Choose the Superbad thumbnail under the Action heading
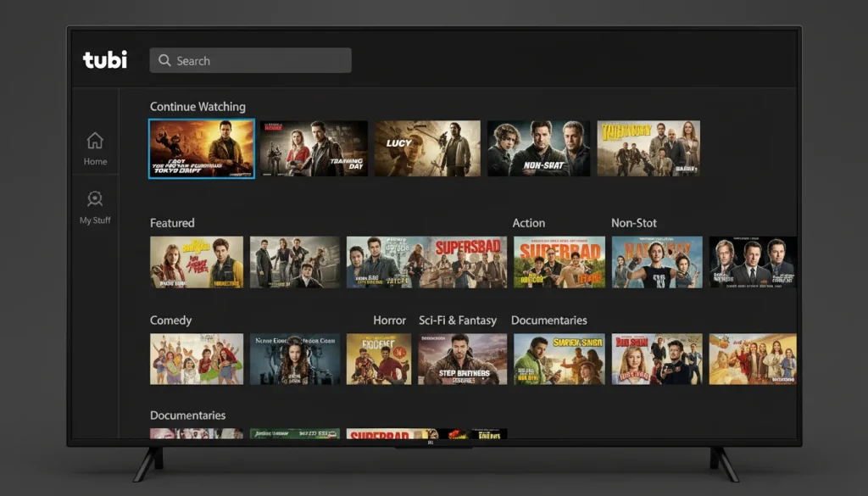This screenshot has width=868, height=496. pyautogui.click(x=559, y=262)
